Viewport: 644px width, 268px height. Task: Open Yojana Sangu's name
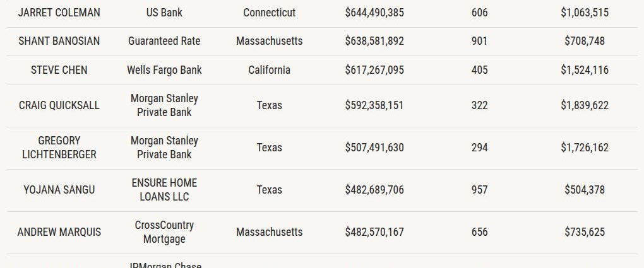point(59,190)
